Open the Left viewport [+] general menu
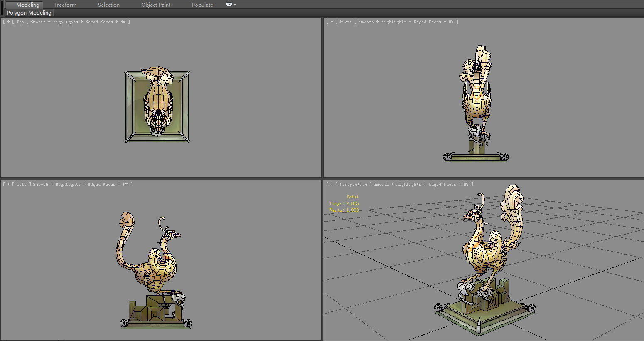This screenshot has width=644, height=341. [8, 184]
